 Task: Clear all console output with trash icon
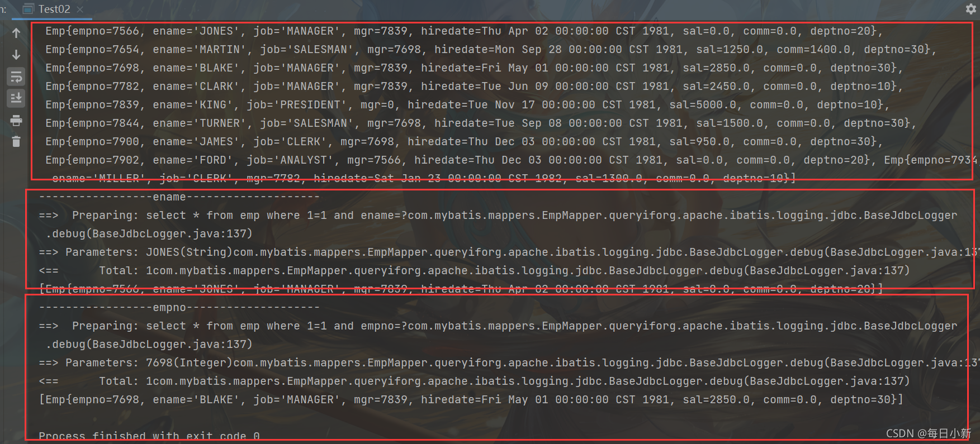(x=16, y=142)
